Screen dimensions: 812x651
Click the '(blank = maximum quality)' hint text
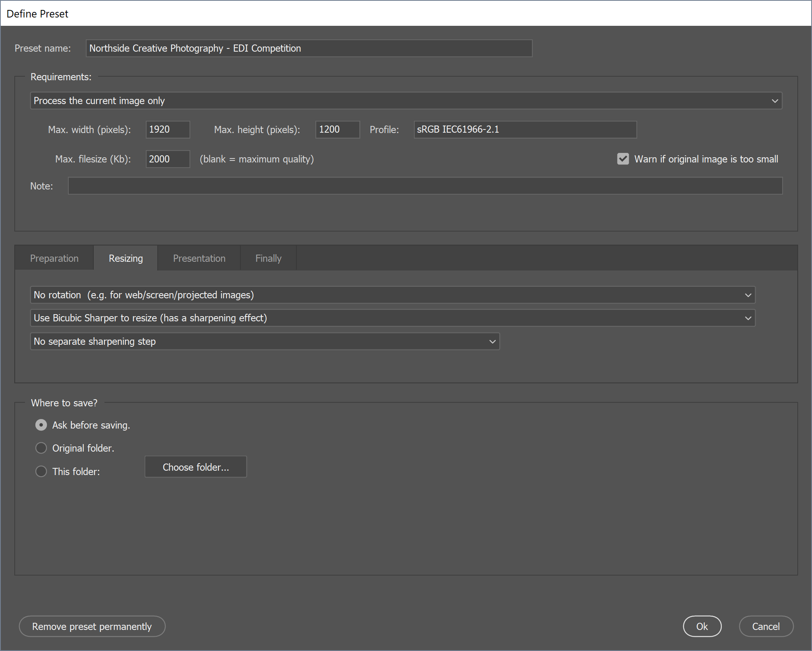tap(257, 159)
